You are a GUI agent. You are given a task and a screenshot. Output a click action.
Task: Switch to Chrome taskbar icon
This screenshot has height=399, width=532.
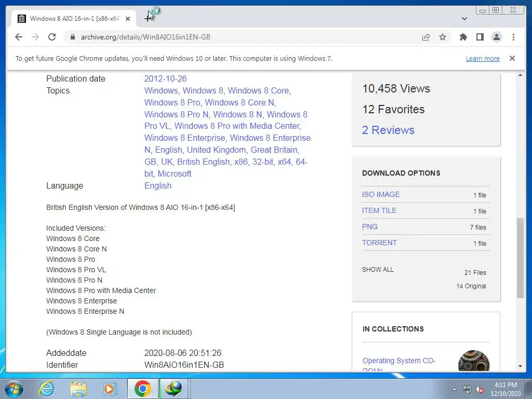coord(142,389)
